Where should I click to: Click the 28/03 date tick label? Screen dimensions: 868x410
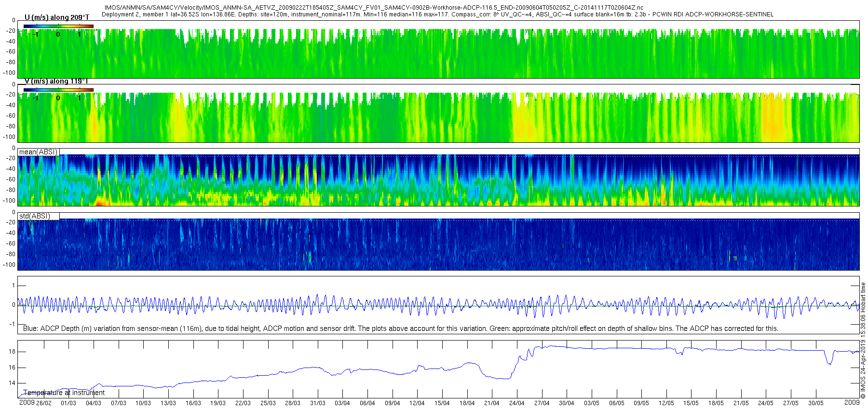tap(293, 403)
